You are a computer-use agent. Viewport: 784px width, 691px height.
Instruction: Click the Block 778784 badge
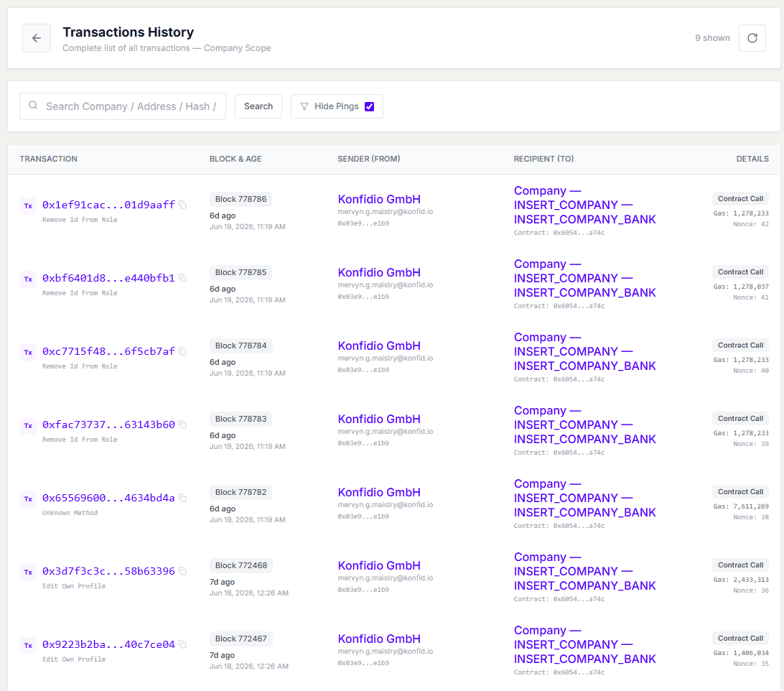241,345
